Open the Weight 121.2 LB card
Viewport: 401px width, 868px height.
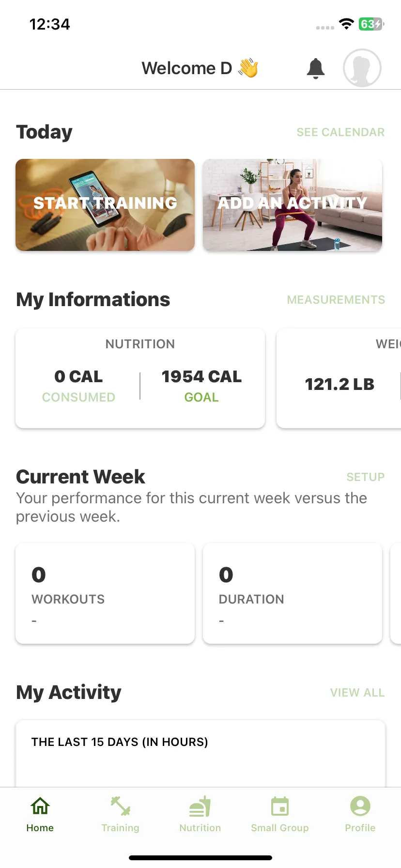pyautogui.click(x=339, y=378)
